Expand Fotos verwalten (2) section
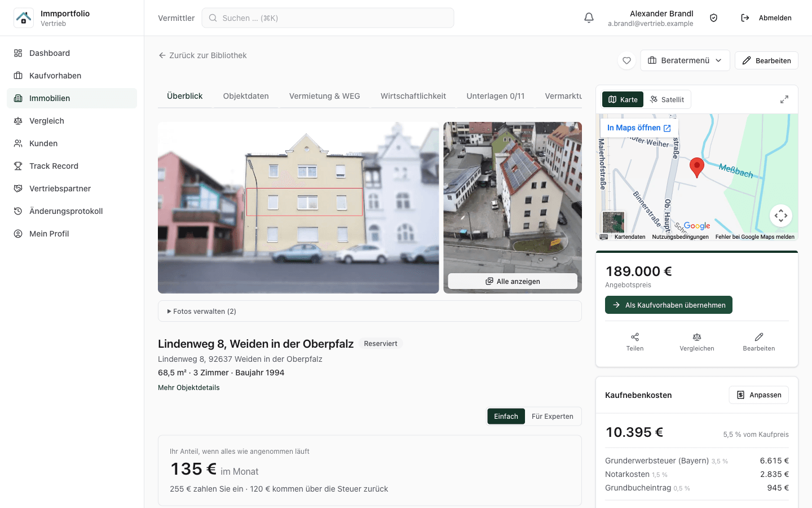The height and width of the screenshot is (508, 812). [370, 311]
